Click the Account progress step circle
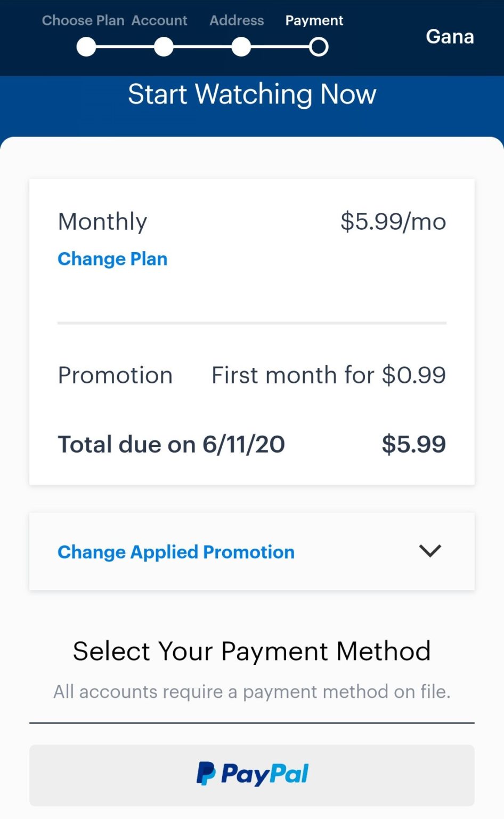The image size is (504, 819). [164, 46]
